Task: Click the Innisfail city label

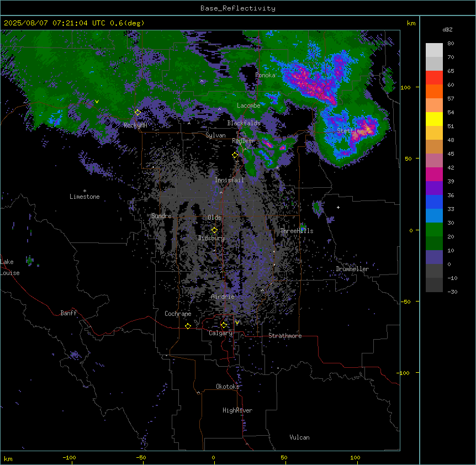Action: [229, 180]
